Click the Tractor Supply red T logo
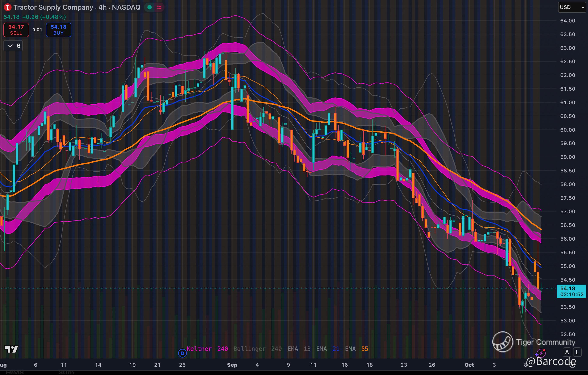Image resolution: width=588 pixels, height=375 pixels. coord(7,7)
